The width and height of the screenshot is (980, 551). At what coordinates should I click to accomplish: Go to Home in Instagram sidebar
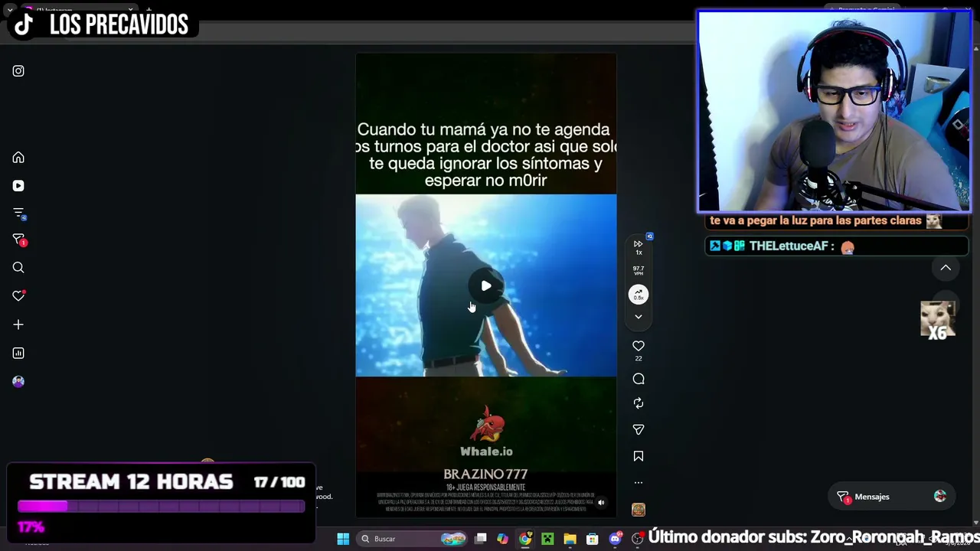18,158
